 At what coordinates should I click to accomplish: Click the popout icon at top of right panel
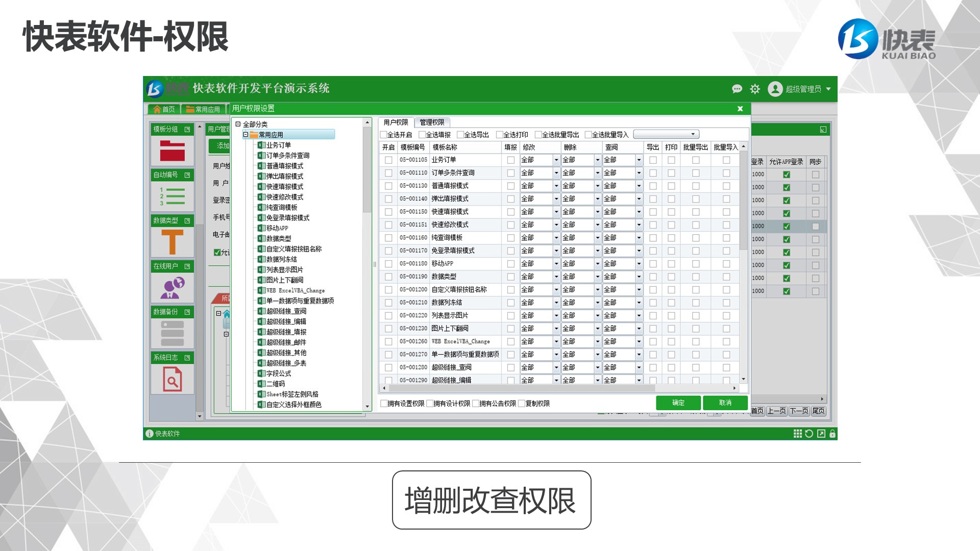coord(823,130)
